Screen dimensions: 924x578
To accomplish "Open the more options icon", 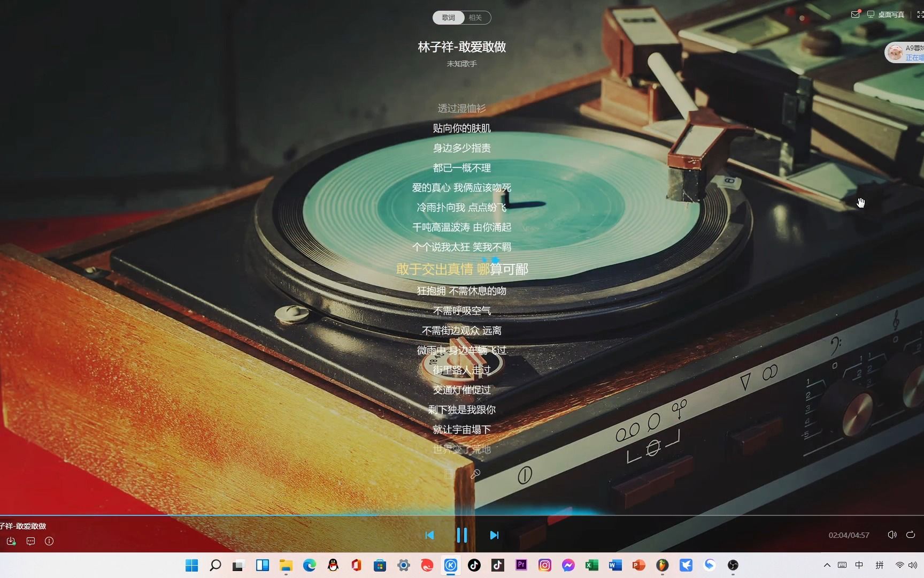I will coord(49,541).
